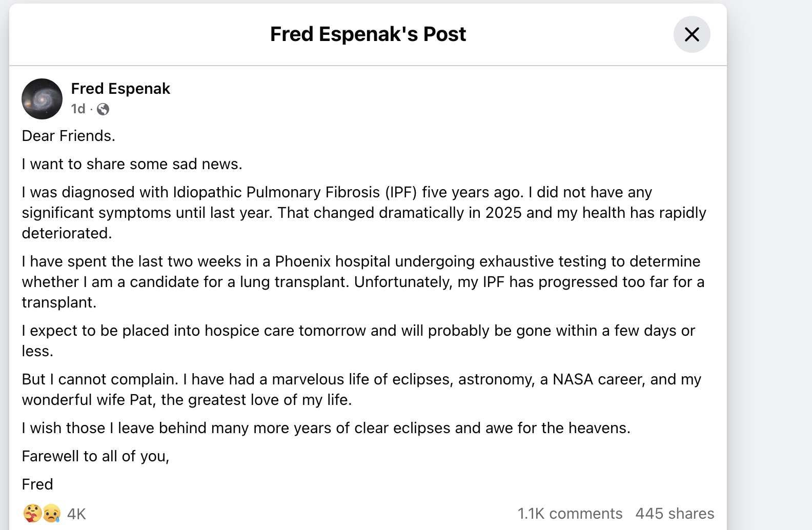Screen dimensions: 812x530
Task: Open Fred Espenak's galaxy profile picture
Action: tap(42, 99)
